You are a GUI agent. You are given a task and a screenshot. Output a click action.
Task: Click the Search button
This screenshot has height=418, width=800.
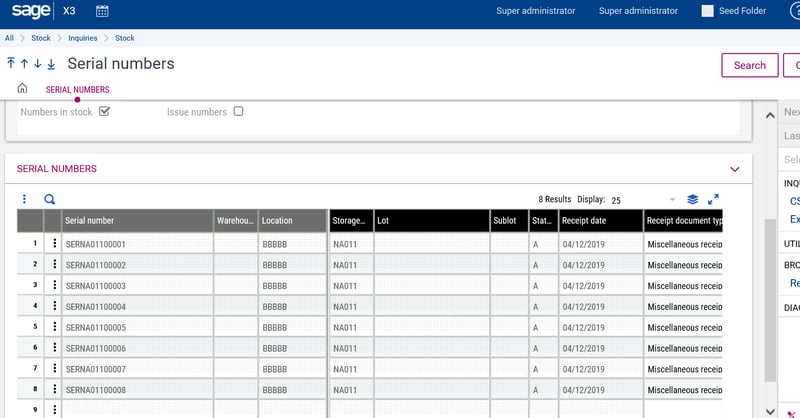(x=749, y=65)
